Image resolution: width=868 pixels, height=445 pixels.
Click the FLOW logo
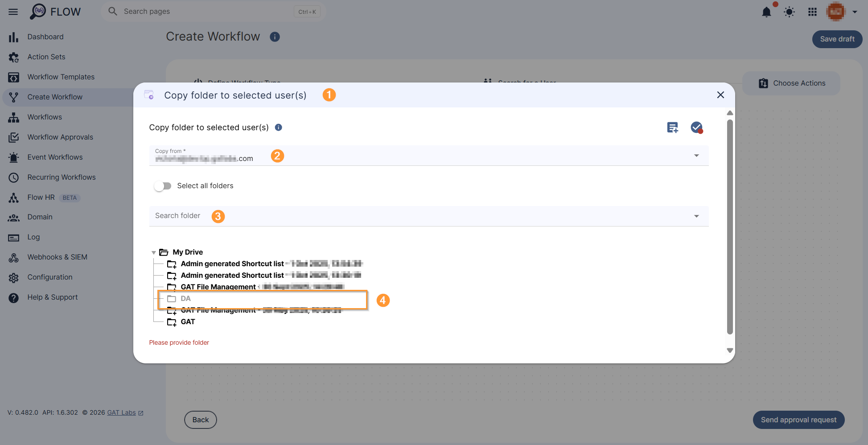pyautogui.click(x=55, y=12)
